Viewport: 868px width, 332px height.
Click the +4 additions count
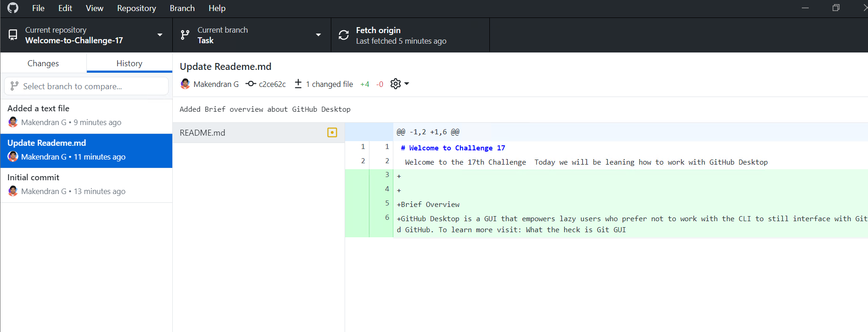365,84
